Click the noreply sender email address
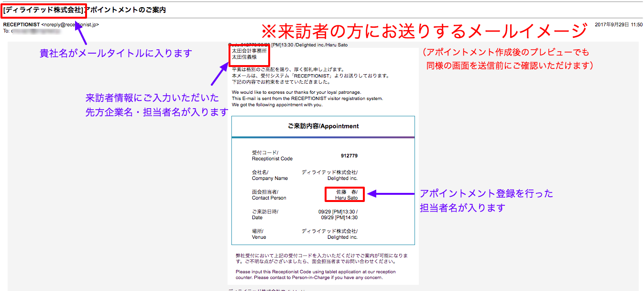 click(70, 24)
